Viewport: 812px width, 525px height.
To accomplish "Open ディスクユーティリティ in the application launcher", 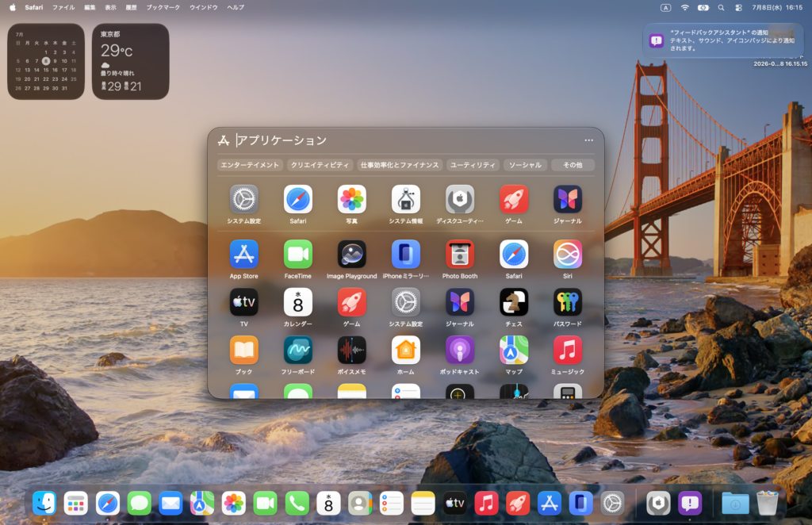I will pos(460,200).
